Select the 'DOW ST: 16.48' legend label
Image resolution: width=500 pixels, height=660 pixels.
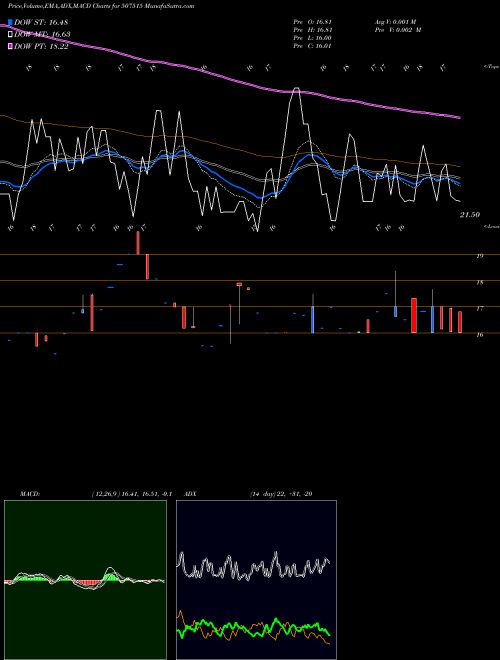pos(41,22)
